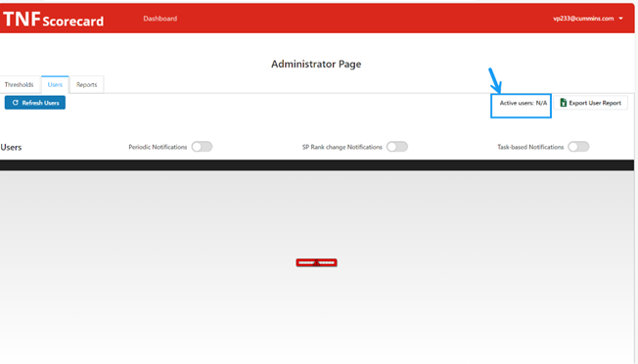
Task: Click the Active users: N/A label
Action: click(524, 103)
